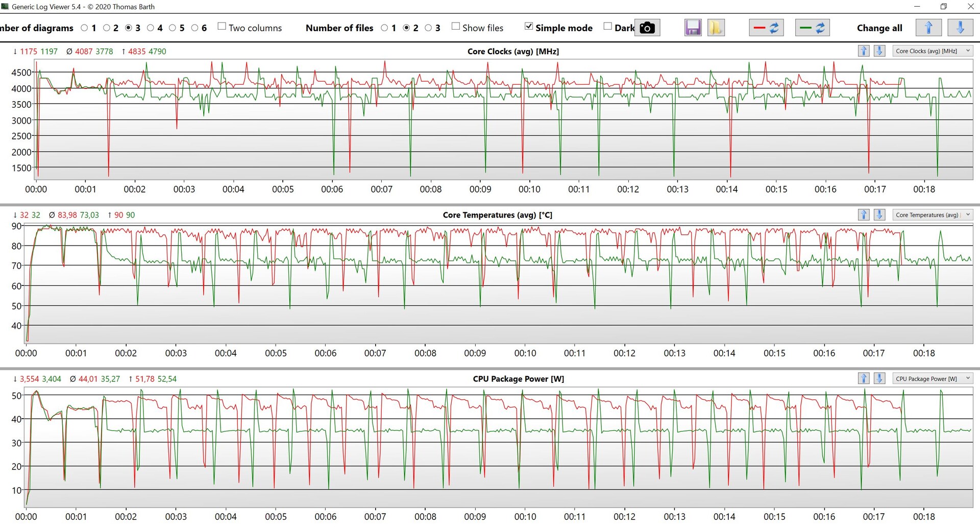Click up arrow beside Core Clocks dropdown

pos(864,51)
